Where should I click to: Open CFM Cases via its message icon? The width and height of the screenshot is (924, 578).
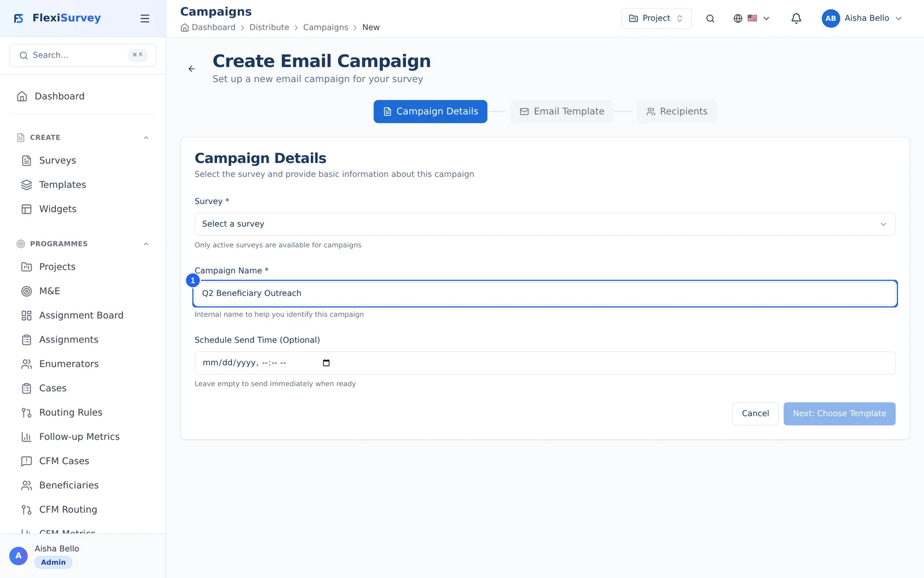(x=27, y=461)
